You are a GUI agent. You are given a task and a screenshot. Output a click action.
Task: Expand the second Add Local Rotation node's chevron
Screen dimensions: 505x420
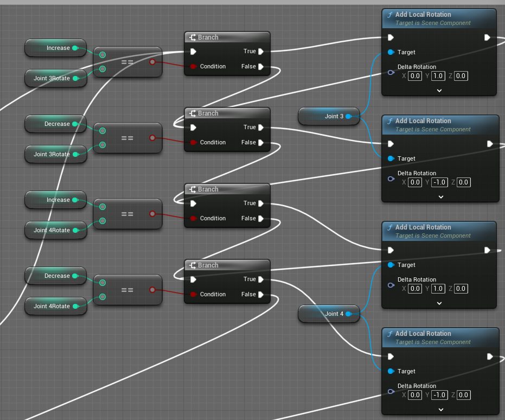point(441,197)
